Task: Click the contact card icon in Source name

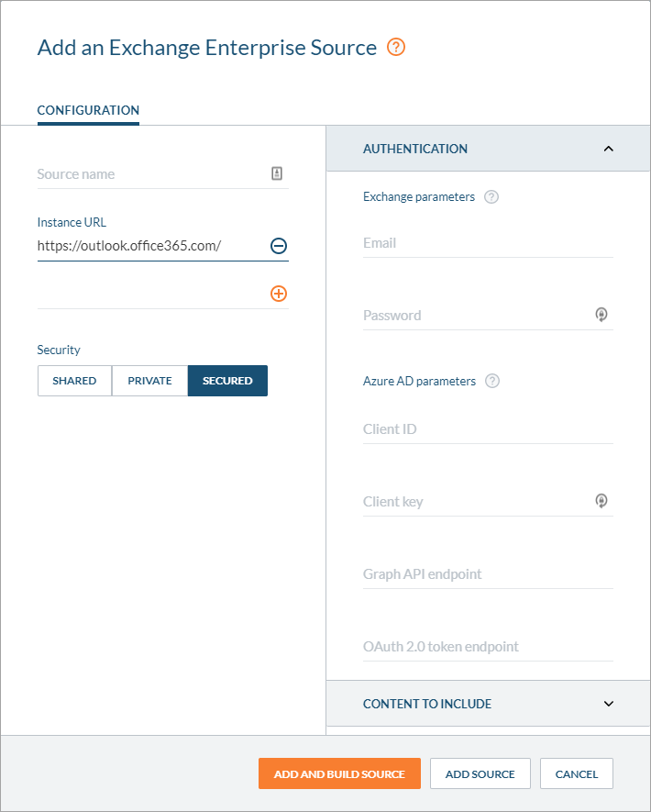Action: click(x=277, y=173)
